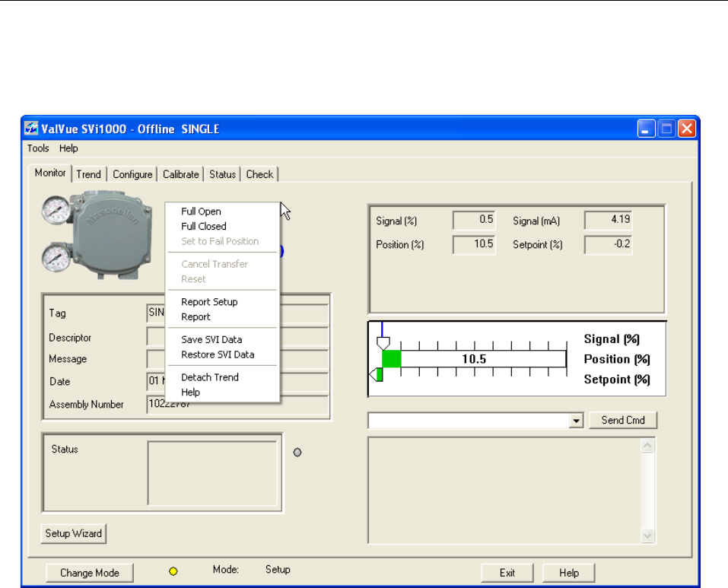Click the Position (%) value field

tap(474, 245)
